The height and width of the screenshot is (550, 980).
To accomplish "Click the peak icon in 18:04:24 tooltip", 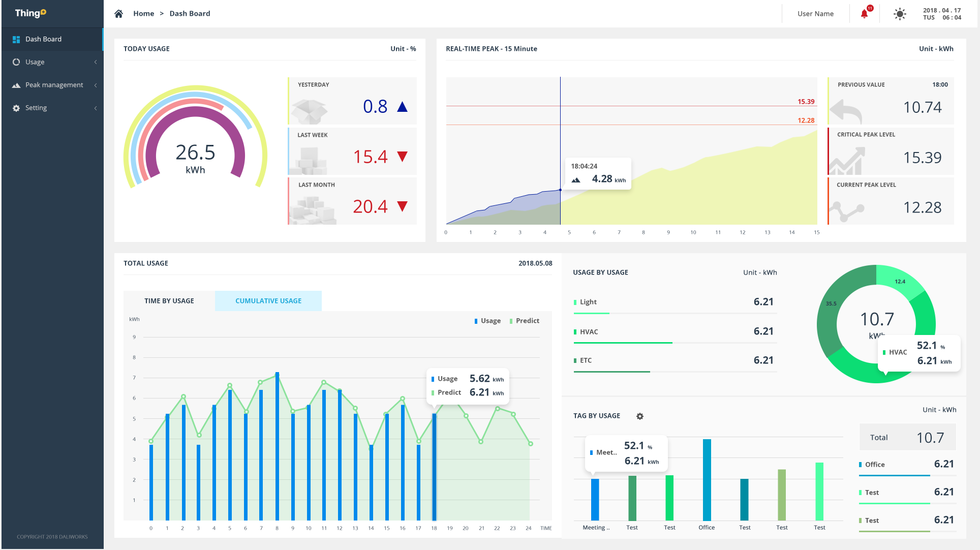I will (576, 180).
